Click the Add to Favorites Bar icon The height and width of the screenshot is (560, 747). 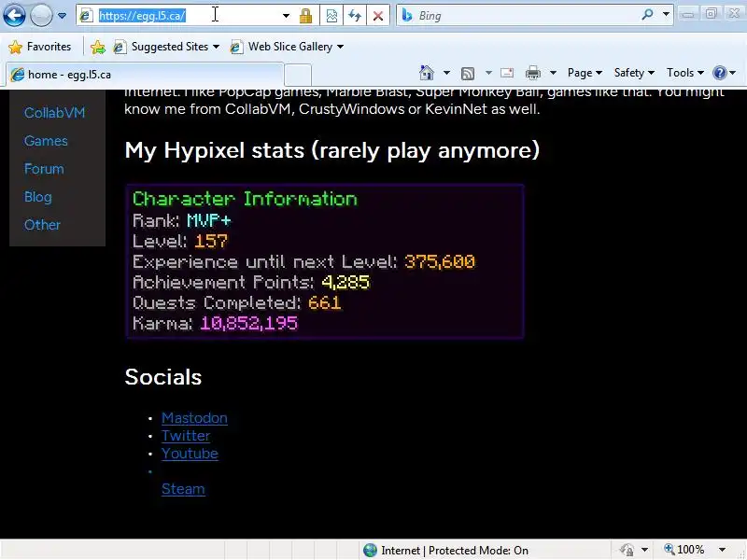pos(98,47)
